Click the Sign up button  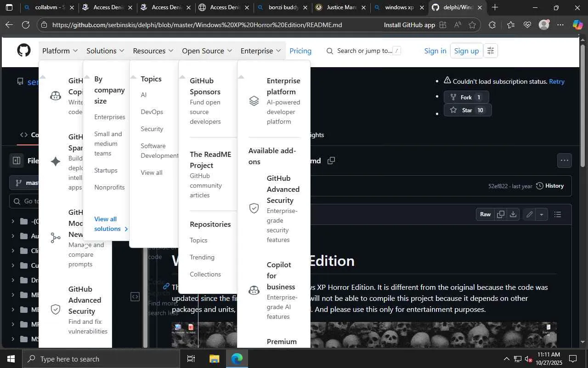pos(466,51)
